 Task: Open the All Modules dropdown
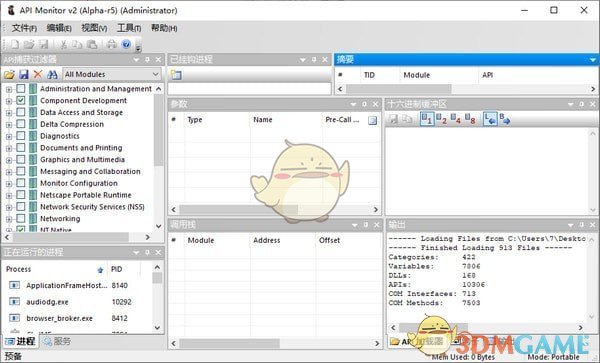coord(111,74)
